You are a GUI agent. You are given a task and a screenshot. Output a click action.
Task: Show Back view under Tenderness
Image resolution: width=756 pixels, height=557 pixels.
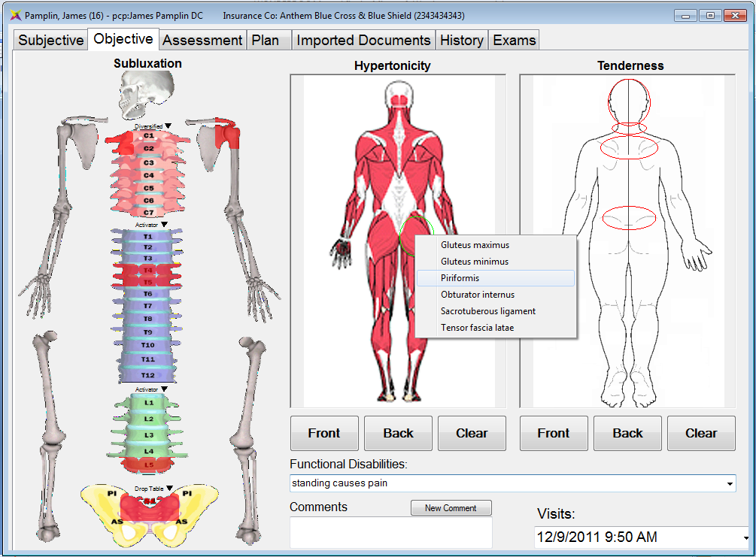point(628,433)
